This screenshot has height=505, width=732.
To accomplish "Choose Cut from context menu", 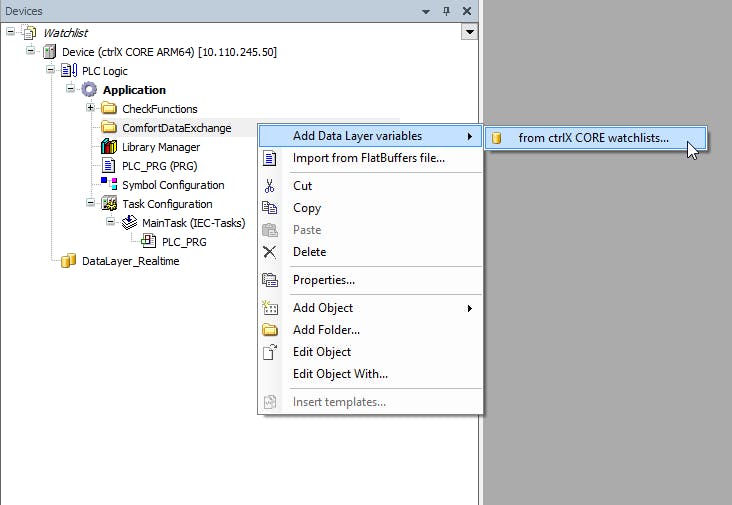I will coord(370,186).
